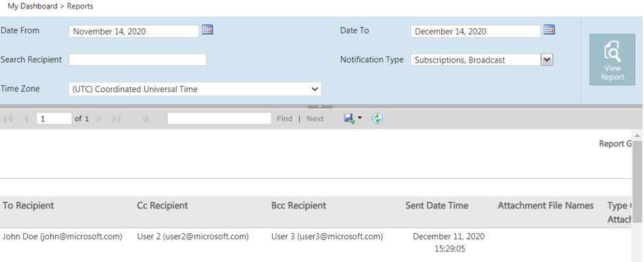
Task: Click the find text input box
Action: point(219,119)
